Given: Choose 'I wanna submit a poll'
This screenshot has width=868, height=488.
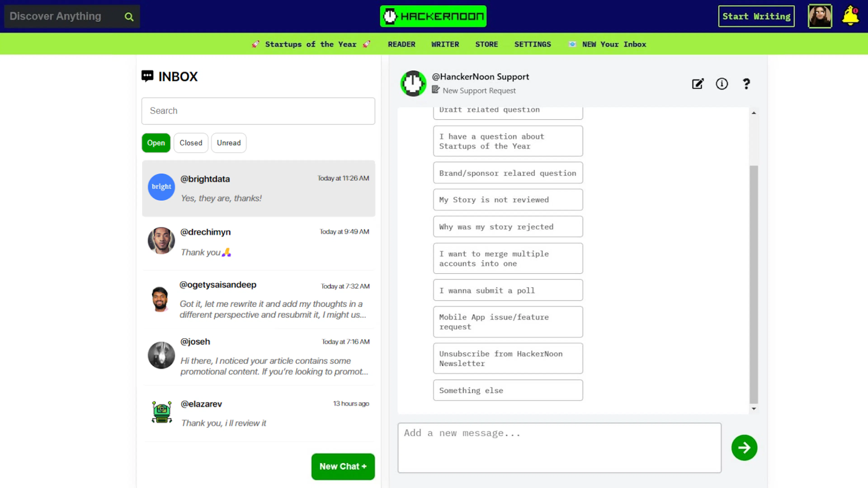Looking at the screenshot, I should [508, 290].
